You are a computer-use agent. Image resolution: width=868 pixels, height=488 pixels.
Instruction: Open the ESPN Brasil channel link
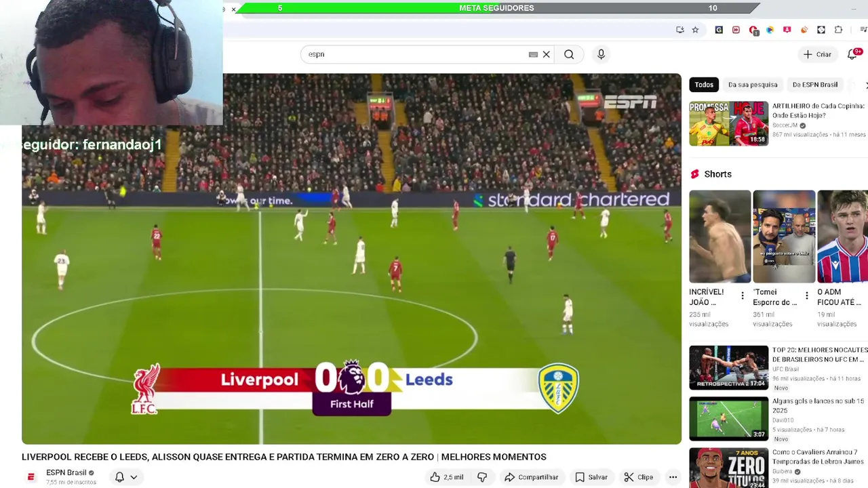tap(66, 472)
